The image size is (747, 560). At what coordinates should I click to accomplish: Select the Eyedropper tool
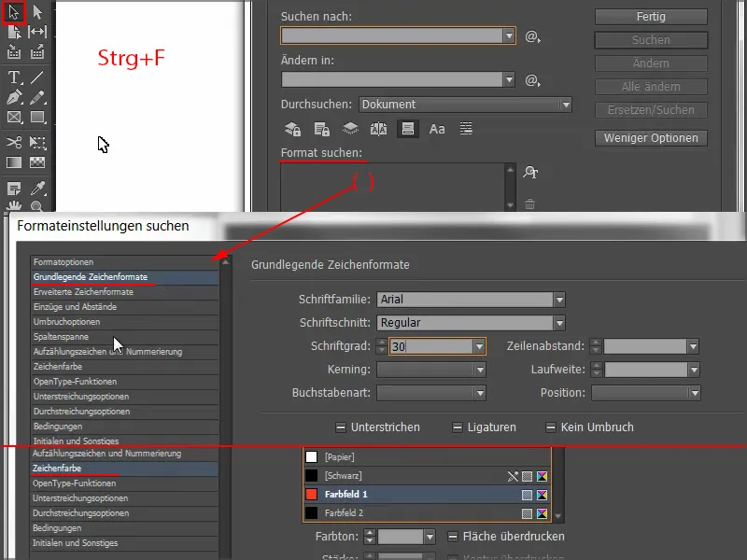pos(37,189)
